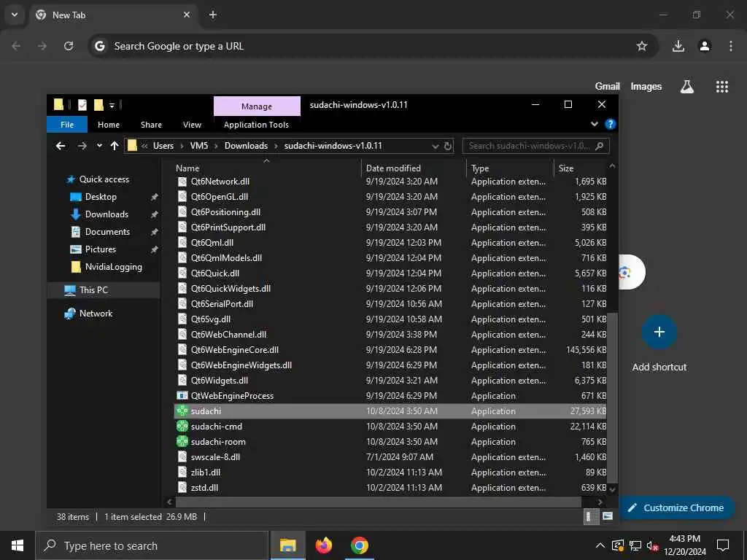This screenshot has height=560, width=747.
Task: Click the Windows taskbar search box
Action: [152, 545]
